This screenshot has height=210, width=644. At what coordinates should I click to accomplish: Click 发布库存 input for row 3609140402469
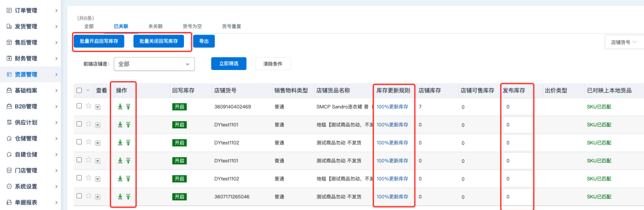517,107
